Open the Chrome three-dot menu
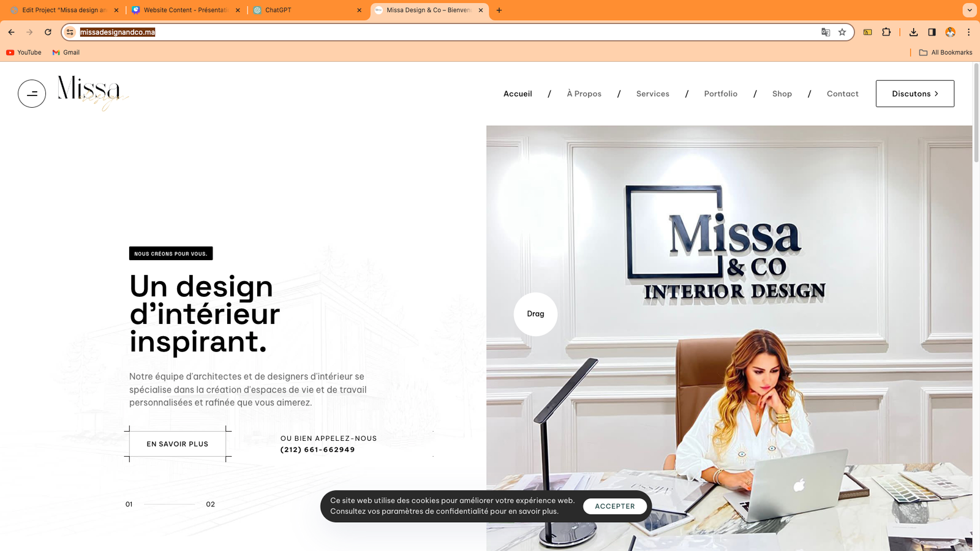Viewport: 980px width, 551px height. (968, 32)
